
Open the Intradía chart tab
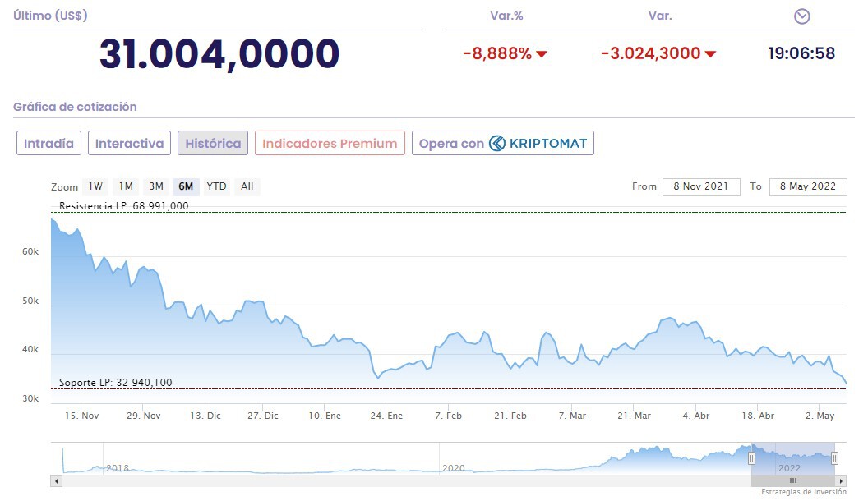[48, 143]
